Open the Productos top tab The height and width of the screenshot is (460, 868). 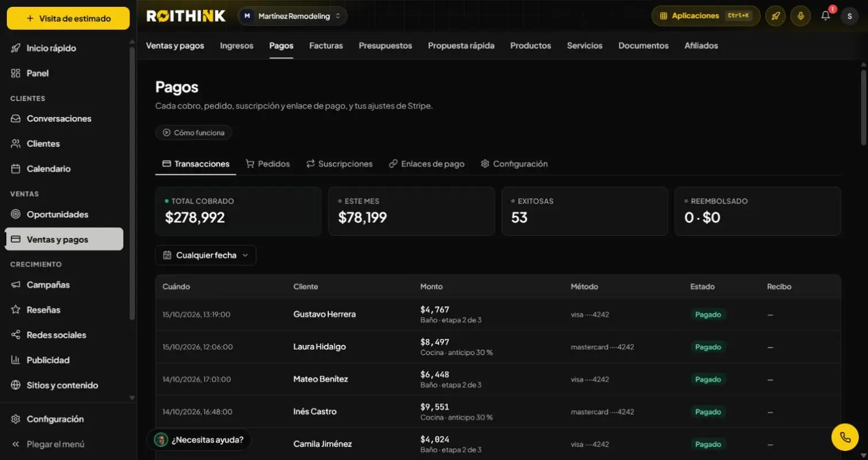[530, 46]
